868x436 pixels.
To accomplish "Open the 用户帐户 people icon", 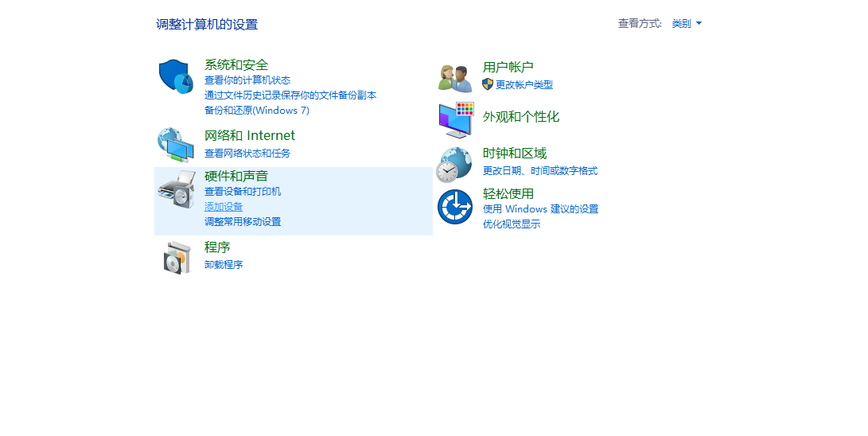I will tap(455, 78).
